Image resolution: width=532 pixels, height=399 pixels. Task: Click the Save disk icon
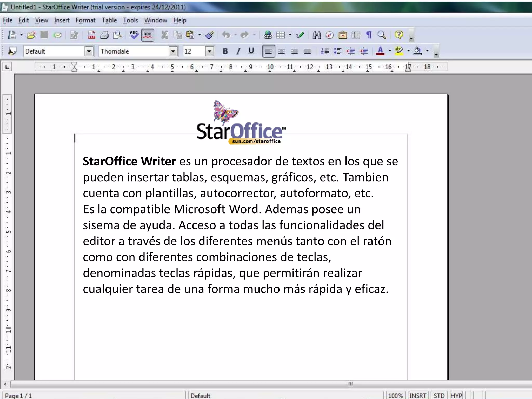tap(44, 35)
